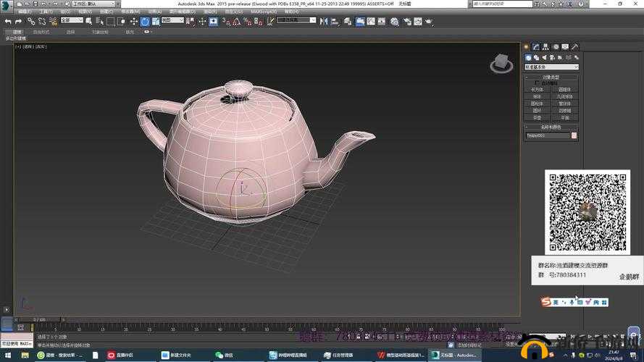The height and width of the screenshot is (362, 644).
Task: Click the Teapot001 name field
Action: [x=548, y=135]
